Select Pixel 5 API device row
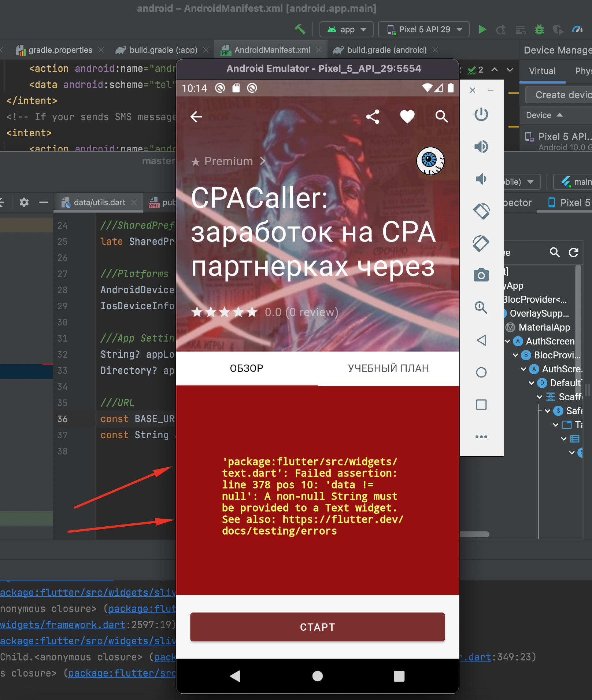Viewport: 592px width, 700px height. tap(557, 141)
